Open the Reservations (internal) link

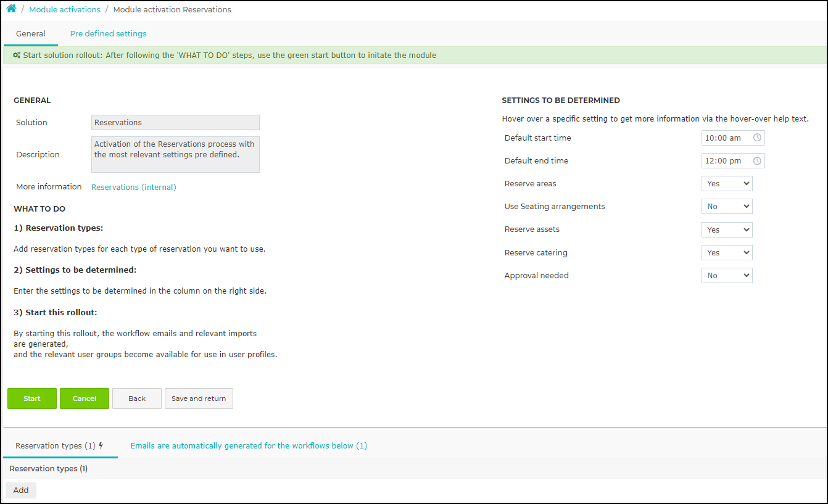[134, 188]
